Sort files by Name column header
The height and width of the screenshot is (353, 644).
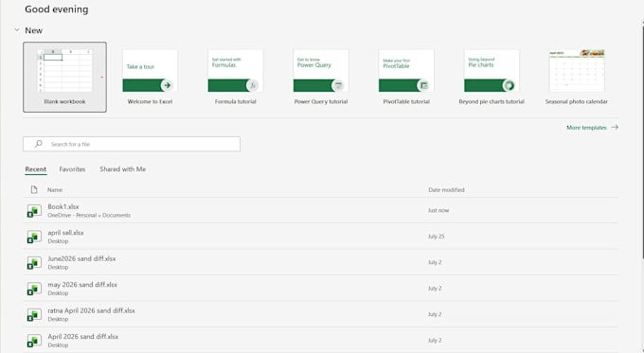[55, 189]
